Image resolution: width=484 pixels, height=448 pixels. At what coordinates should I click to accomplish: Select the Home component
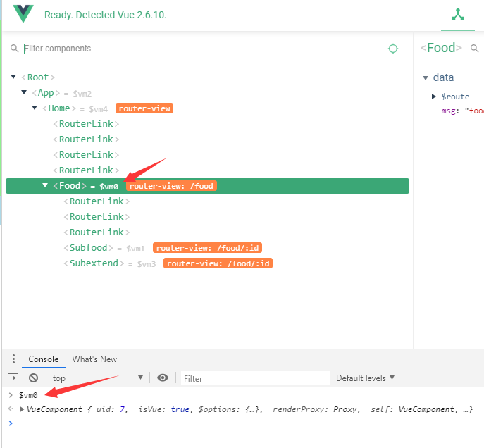59,108
